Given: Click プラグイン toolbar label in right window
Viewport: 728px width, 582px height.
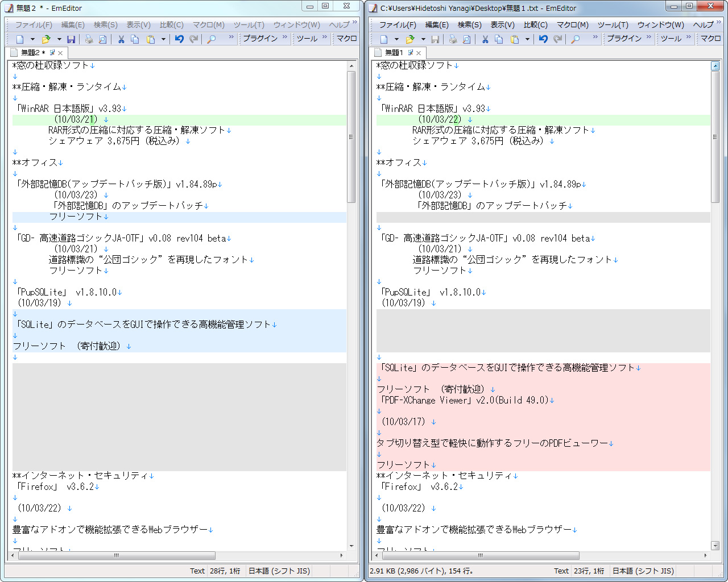Looking at the screenshot, I should pyautogui.click(x=624, y=38).
